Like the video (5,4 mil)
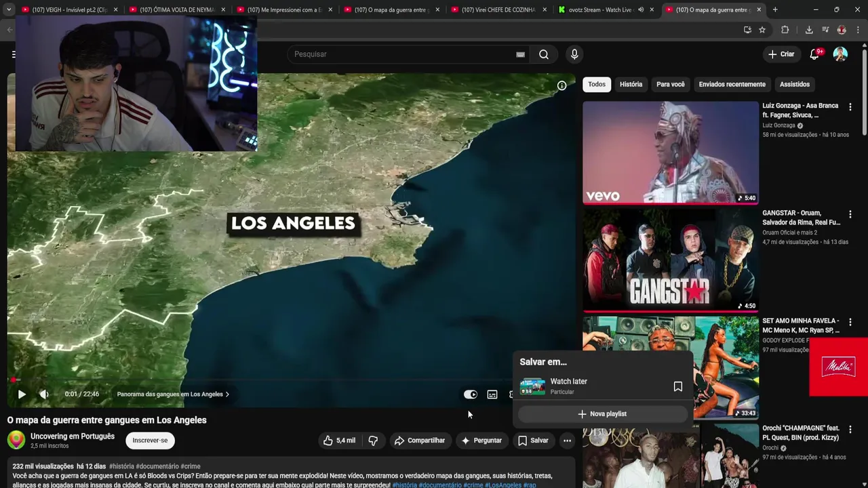 [x=339, y=441]
